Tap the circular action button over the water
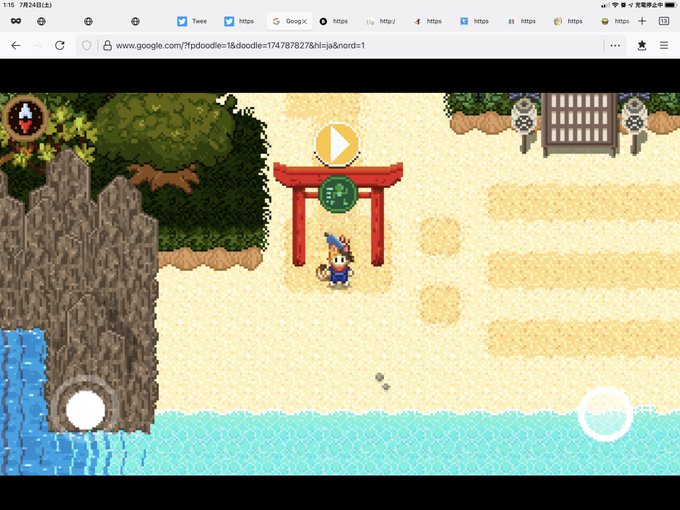The height and width of the screenshot is (510, 680). pos(605,415)
